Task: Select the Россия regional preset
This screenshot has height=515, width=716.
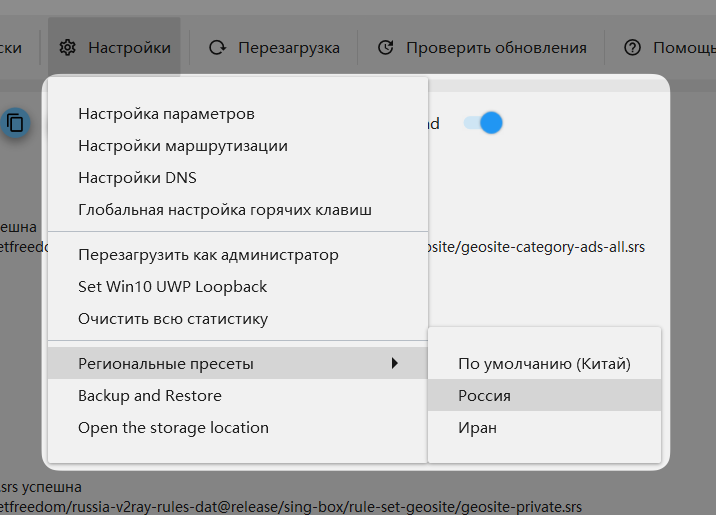Action: pyautogui.click(x=485, y=395)
